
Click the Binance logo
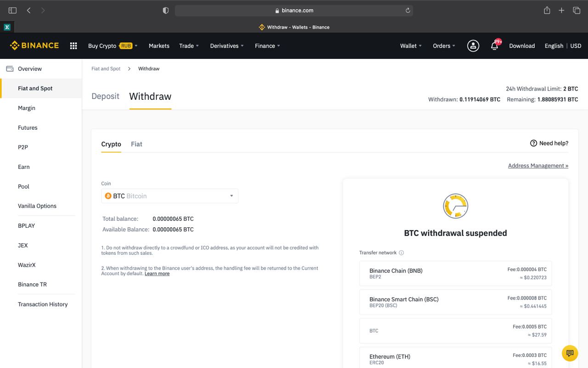(34, 46)
